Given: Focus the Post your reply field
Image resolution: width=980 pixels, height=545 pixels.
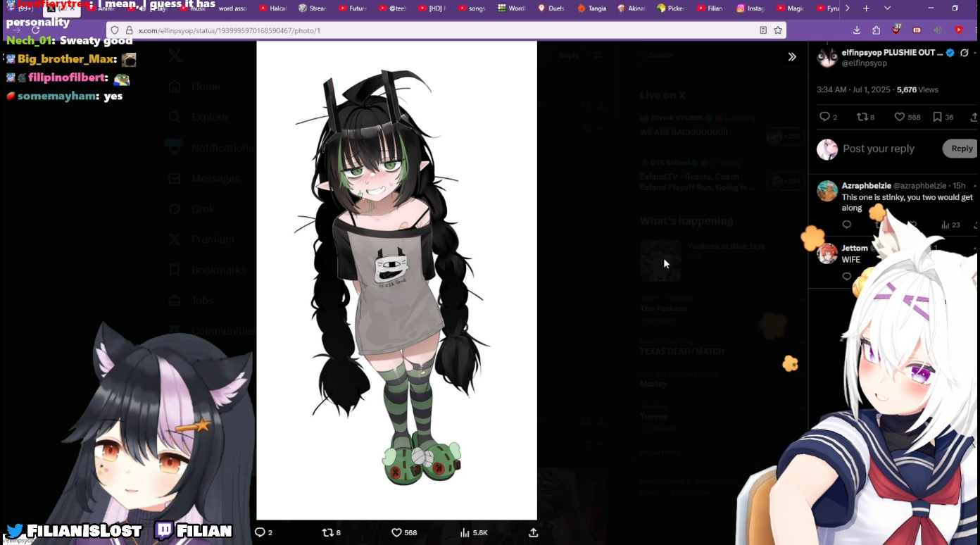Looking at the screenshot, I should 879,149.
